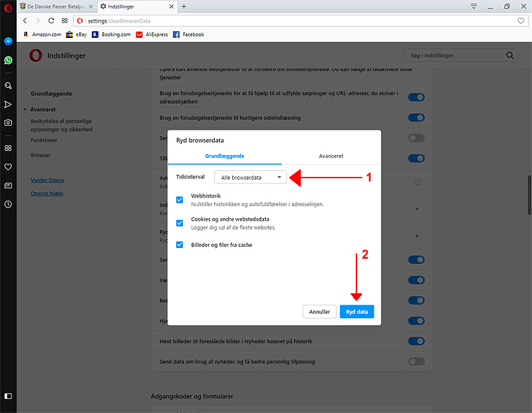
Task: Click the Annuller button
Action: click(x=319, y=311)
